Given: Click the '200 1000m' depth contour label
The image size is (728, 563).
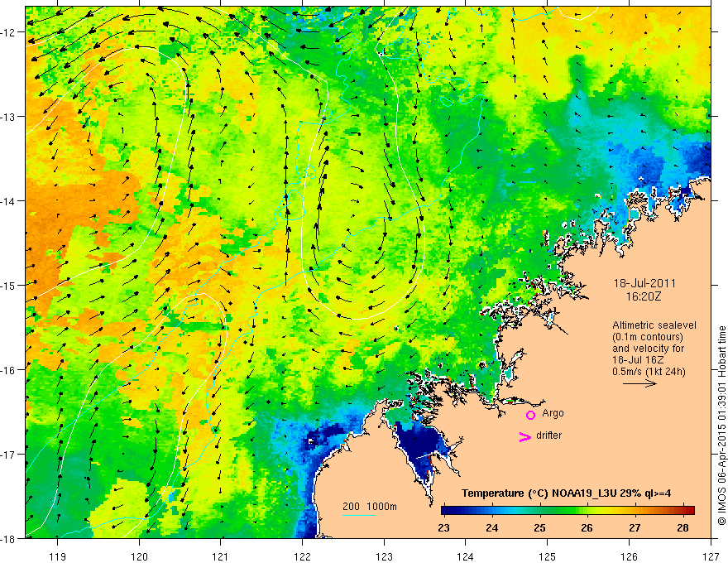Looking at the screenshot, I should 370,507.
